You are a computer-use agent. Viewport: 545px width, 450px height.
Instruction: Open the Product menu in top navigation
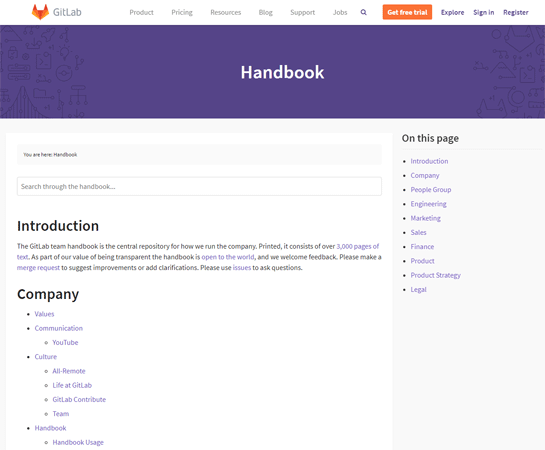coord(141,13)
